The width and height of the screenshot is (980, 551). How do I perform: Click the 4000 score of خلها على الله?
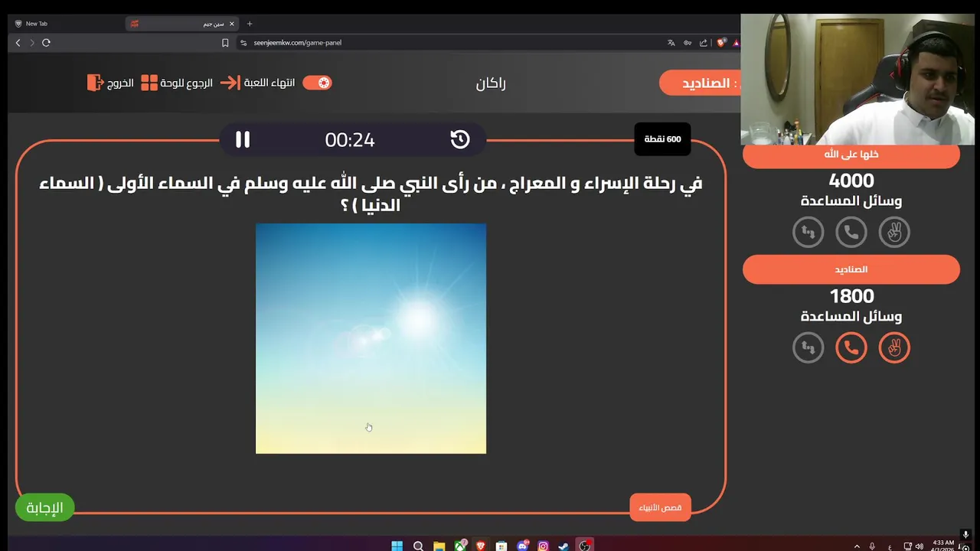tap(851, 181)
